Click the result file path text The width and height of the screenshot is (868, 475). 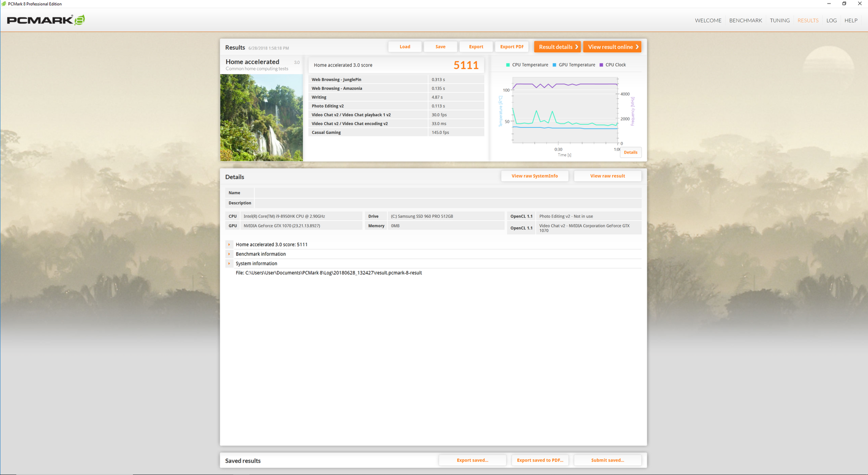329,273
